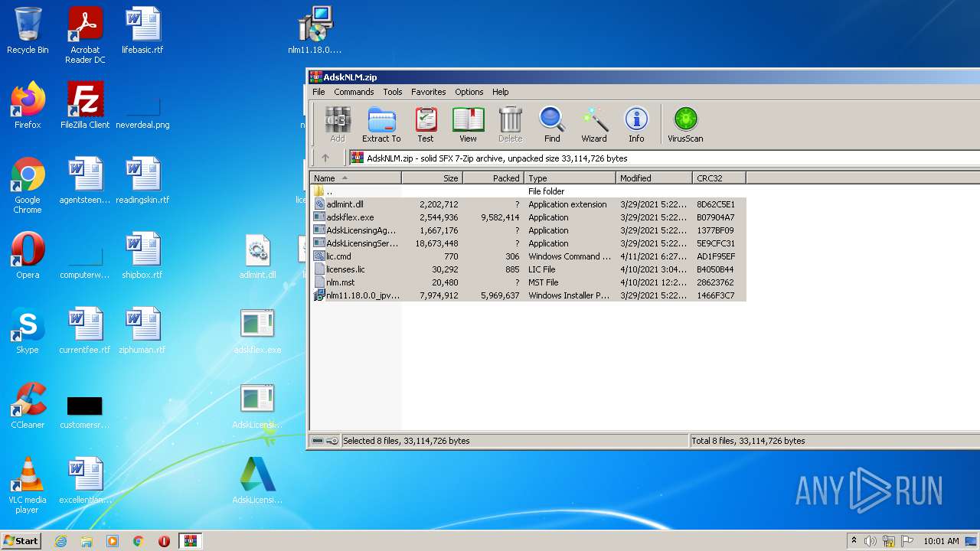Click the Delete toolbar icon
Viewport: 980px width, 551px height.
(x=510, y=125)
